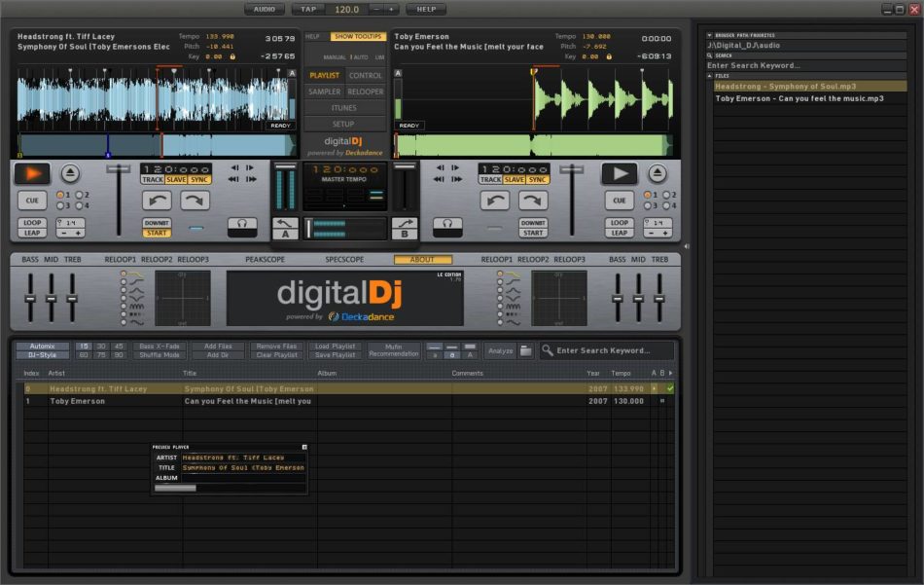This screenshot has height=585, width=924.
Task: Collapse the browser panel with the side arrow
Action: [686, 246]
